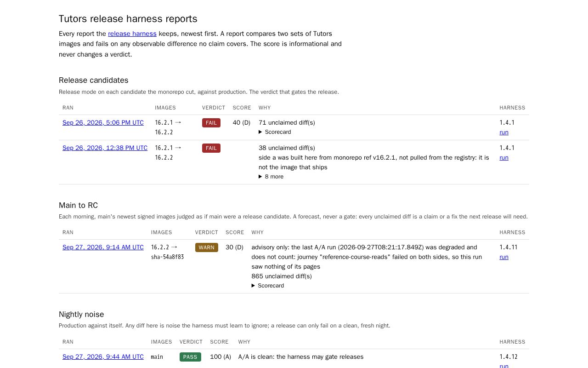This screenshot has width=588, height=368.
Task: Click the PASS verdict badge
Action: click(x=190, y=357)
